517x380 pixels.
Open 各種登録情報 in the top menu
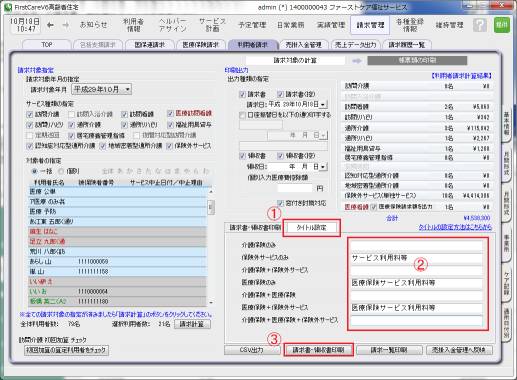(410, 25)
